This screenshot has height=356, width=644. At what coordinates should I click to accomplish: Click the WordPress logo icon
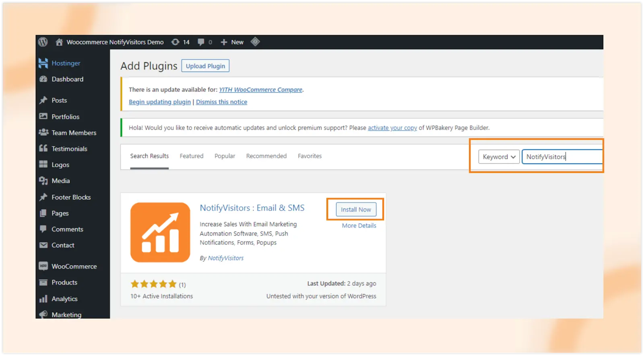43,42
